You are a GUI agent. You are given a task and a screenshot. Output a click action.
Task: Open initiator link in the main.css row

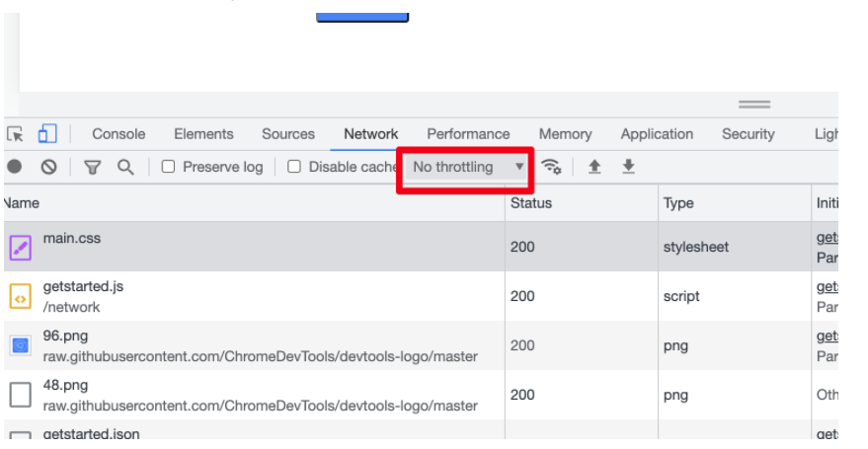[x=828, y=238]
